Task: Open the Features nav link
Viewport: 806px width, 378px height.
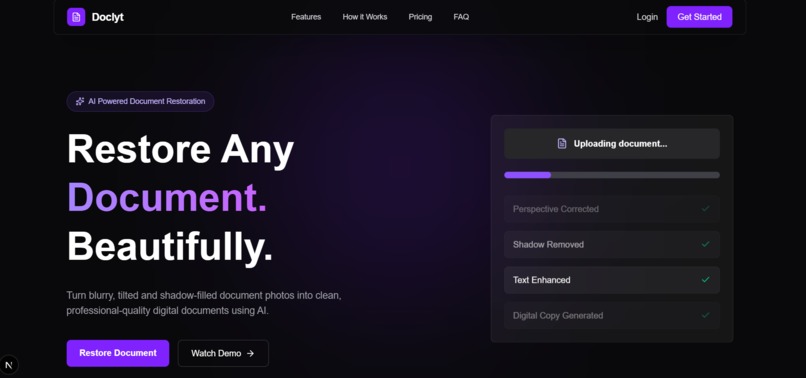Action: pyautogui.click(x=306, y=17)
